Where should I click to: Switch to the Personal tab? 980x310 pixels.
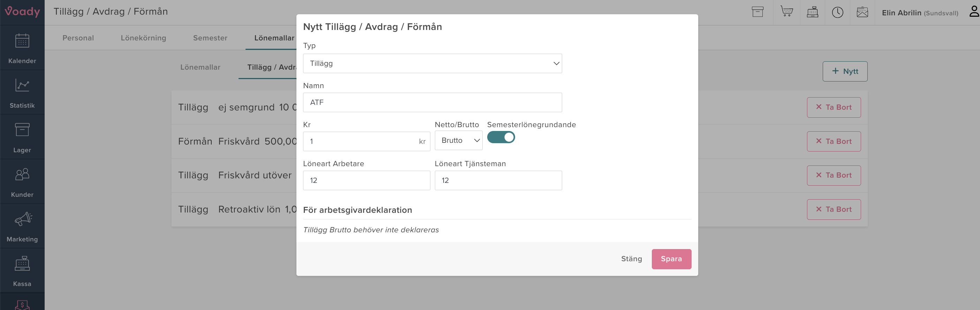(78, 38)
